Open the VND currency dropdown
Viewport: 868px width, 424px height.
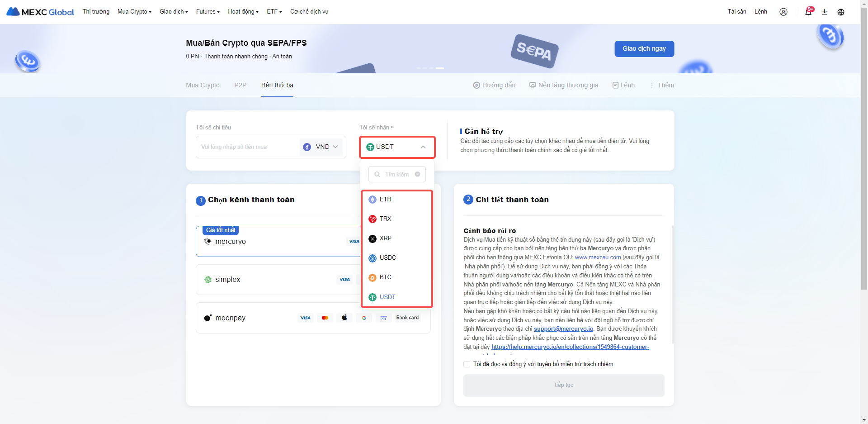[321, 147]
